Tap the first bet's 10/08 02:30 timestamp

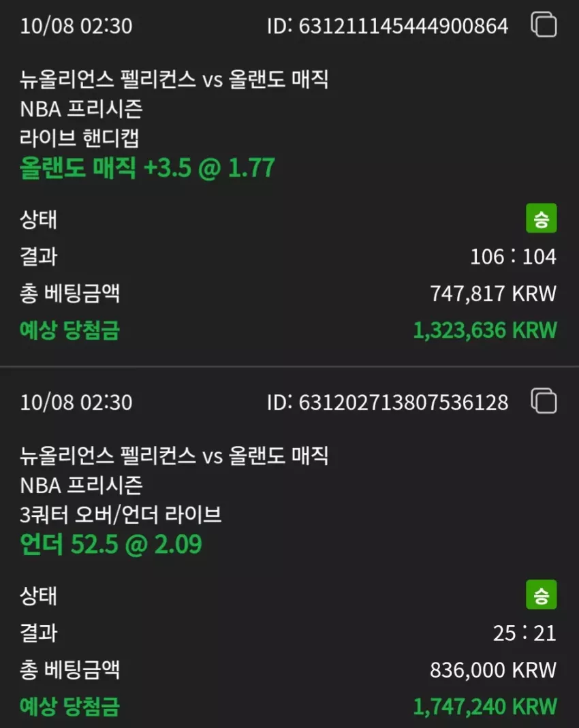click(x=76, y=26)
